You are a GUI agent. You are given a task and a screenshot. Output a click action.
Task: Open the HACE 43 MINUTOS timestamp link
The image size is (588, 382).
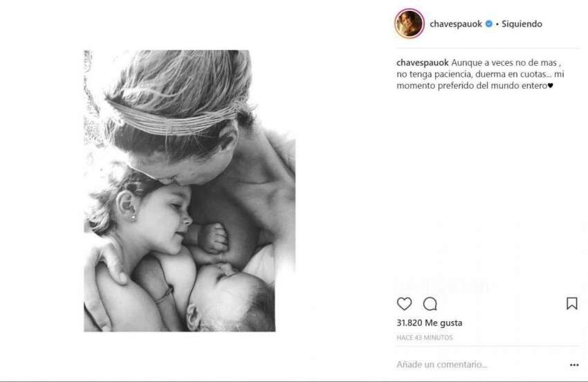pos(425,338)
